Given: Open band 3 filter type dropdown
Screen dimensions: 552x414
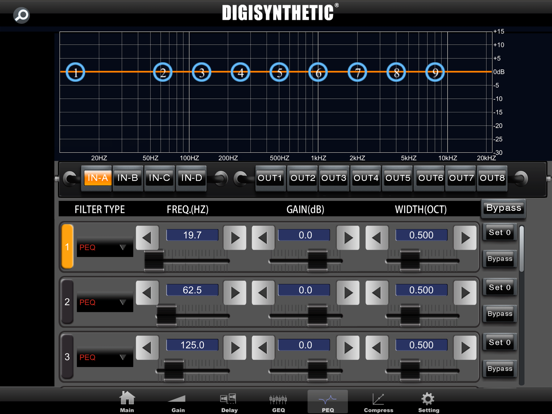Looking at the screenshot, I should point(105,357).
